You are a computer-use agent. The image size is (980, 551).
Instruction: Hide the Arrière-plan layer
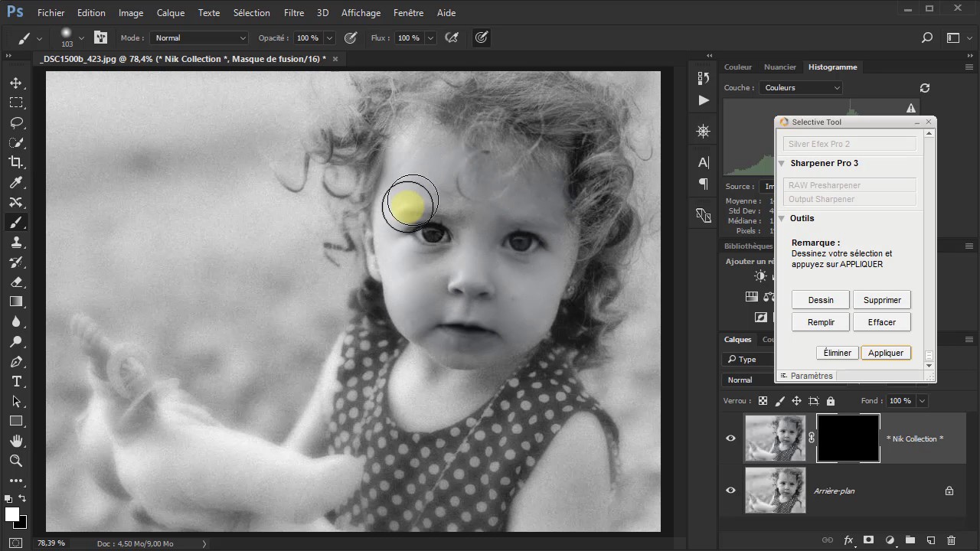[730, 491]
